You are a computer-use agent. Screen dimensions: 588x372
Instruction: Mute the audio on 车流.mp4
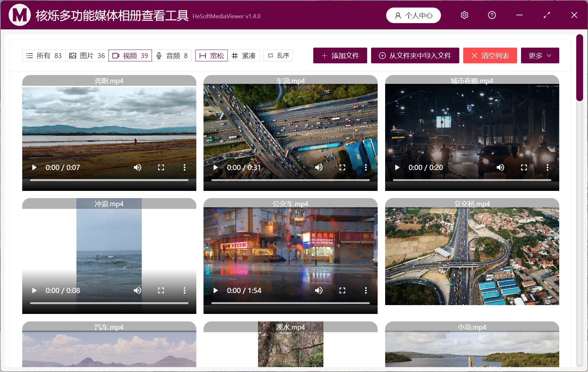pos(319,167)
